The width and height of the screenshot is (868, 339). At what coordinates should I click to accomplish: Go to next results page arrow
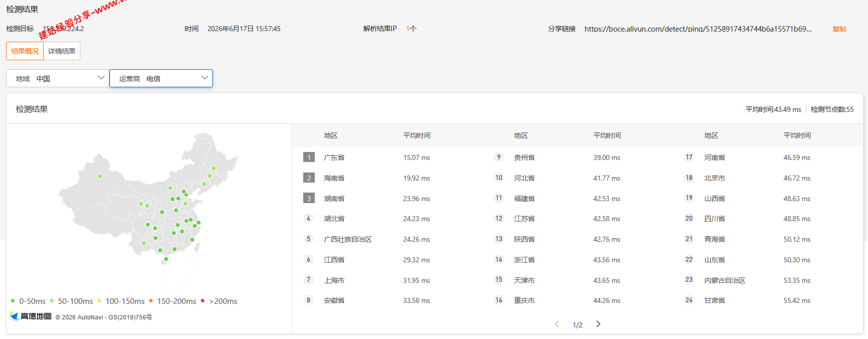[x=598, y=324]
